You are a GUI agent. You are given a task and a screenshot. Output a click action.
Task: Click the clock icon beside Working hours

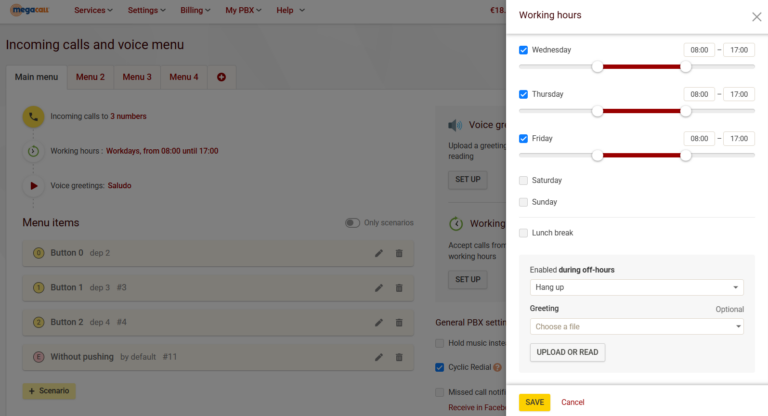click(33, 151)
